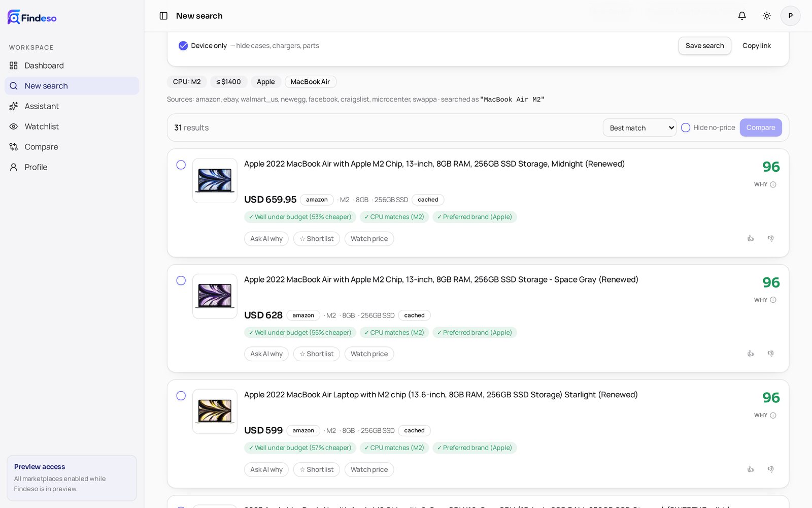Click the 'Well under budget (55% cheaper)' tag
This screenshot has width=812, height=508.
click(300, 333)
